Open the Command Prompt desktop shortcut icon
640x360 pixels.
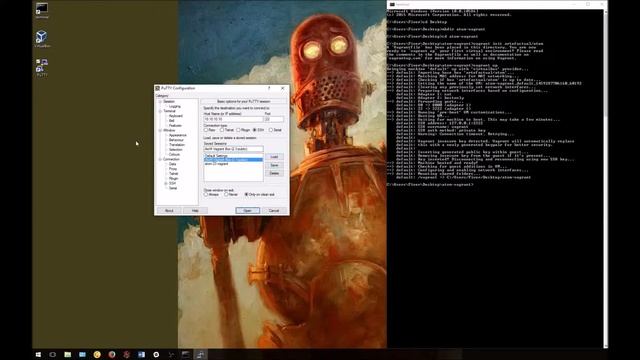tap(42, 10)
